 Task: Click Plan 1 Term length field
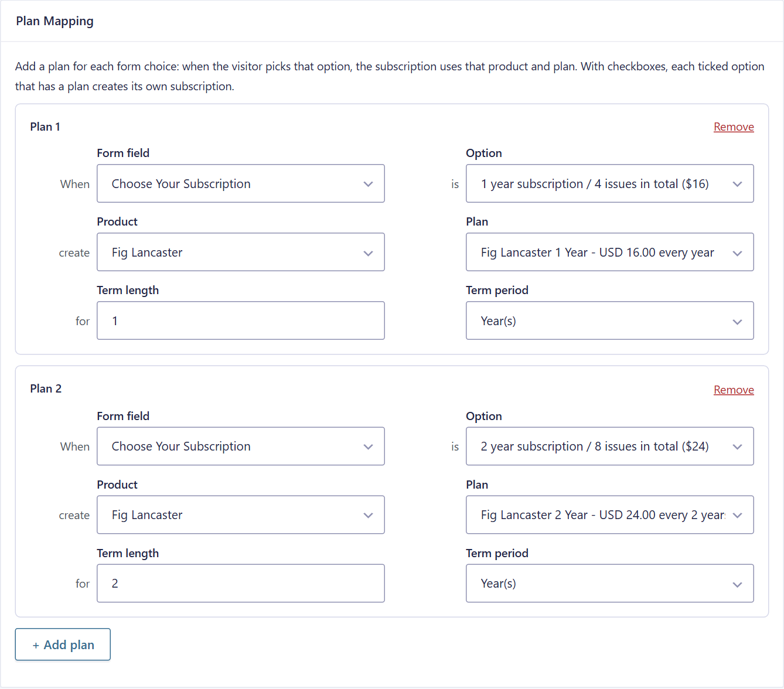[x=241, y=320]
